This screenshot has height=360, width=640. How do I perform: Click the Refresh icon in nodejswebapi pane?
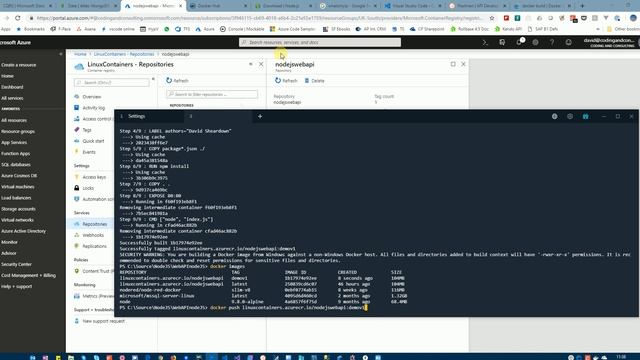pos(278,80)
